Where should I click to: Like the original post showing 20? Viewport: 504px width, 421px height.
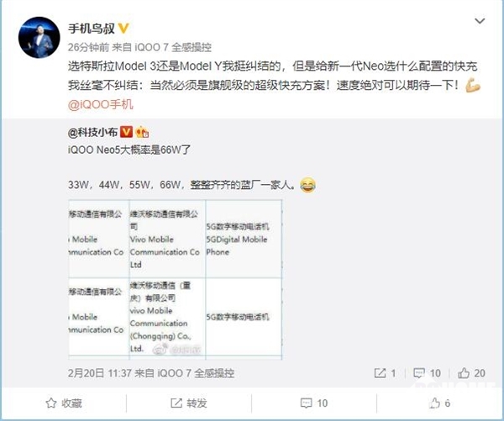pyautogui.click(x=471, y=373)
